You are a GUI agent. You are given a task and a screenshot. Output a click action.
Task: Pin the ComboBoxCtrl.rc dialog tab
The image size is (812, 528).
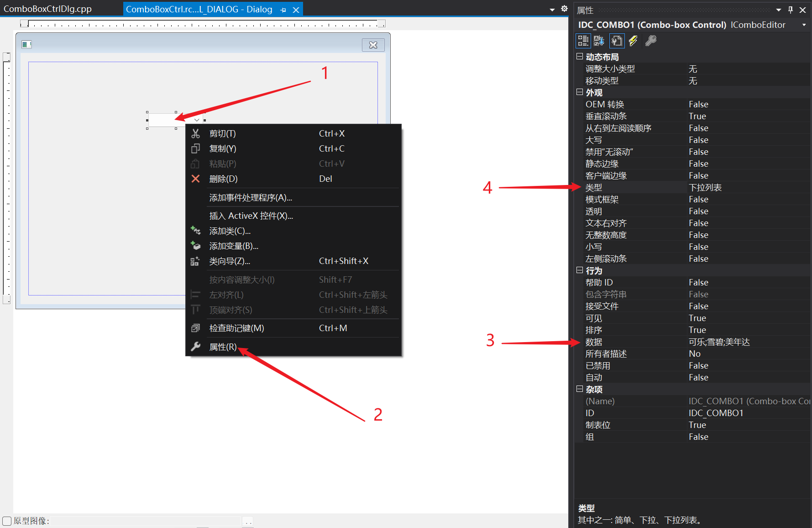(283, 10)
